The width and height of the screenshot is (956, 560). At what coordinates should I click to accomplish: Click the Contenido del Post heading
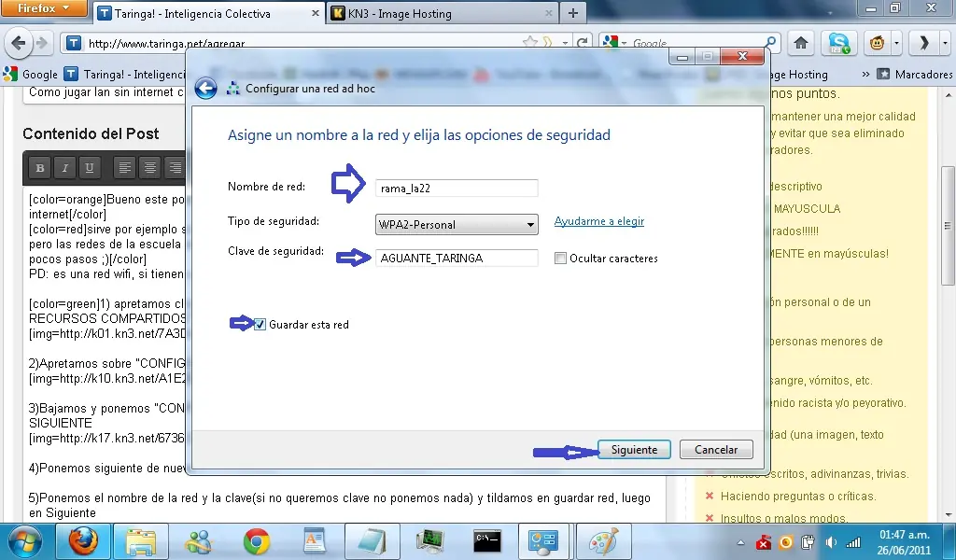91,134
